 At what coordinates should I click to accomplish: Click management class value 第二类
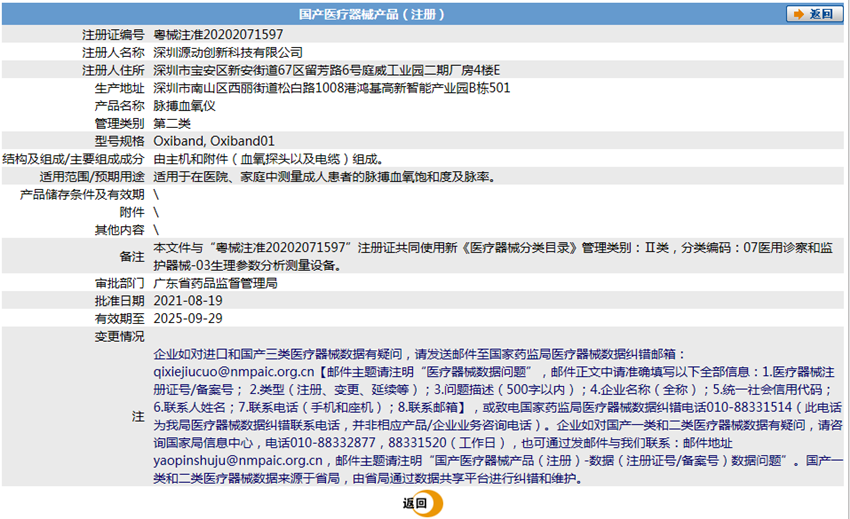pos(172,124)
